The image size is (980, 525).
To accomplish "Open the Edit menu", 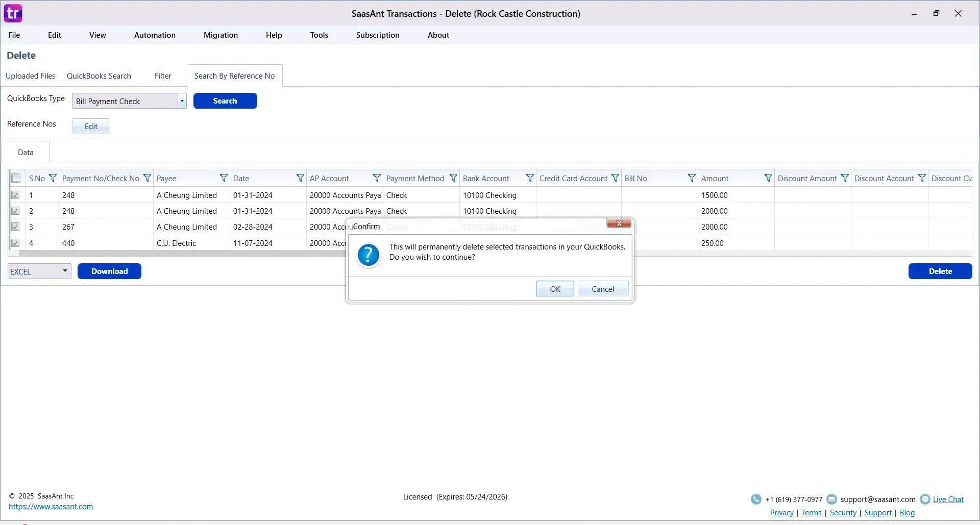I will click(55, 35).
